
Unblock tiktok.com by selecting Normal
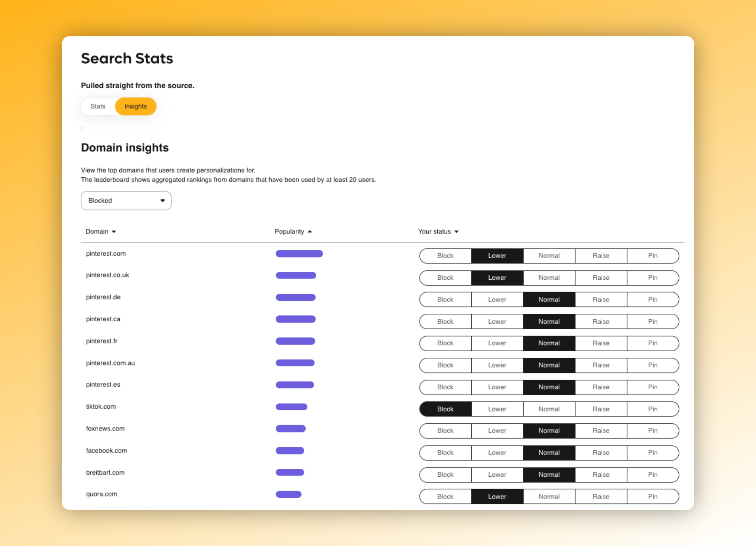click(549, 409)
